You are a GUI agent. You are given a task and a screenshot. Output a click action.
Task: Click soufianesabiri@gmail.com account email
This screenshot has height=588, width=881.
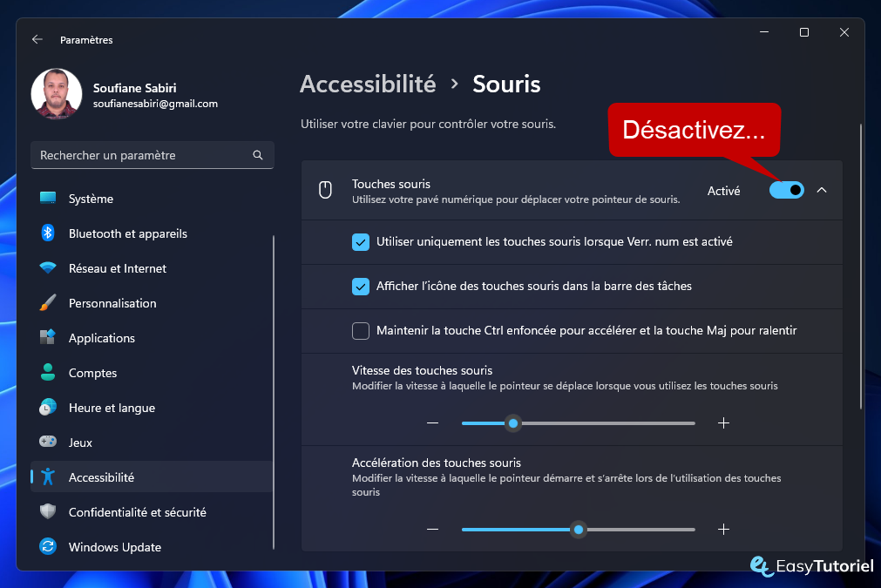click(x=155, y=104)
